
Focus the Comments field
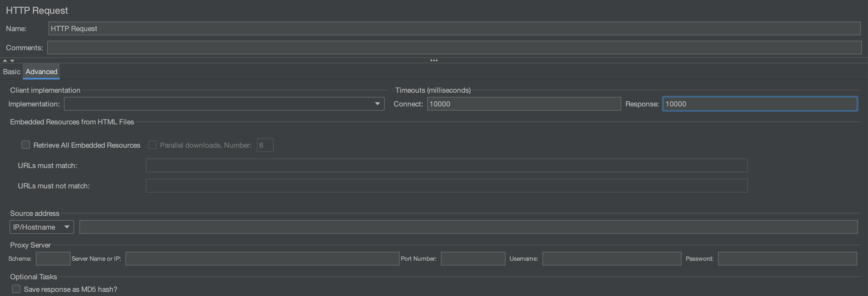tap(454, 48)
